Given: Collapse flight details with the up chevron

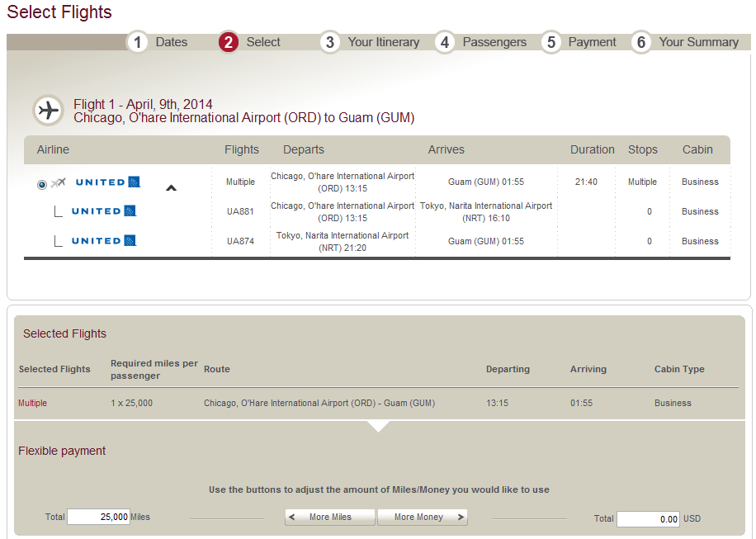Looking at the screenshot, I should tap(171, 187).
